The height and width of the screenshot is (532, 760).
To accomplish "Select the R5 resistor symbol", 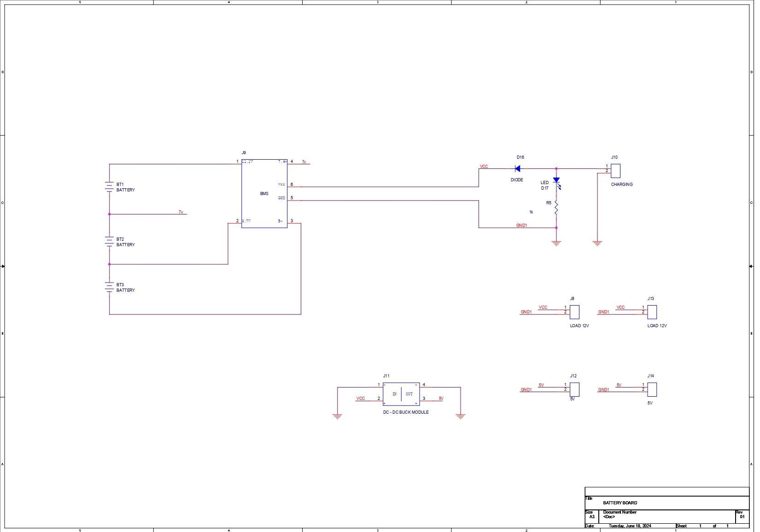I will point(556,208).
